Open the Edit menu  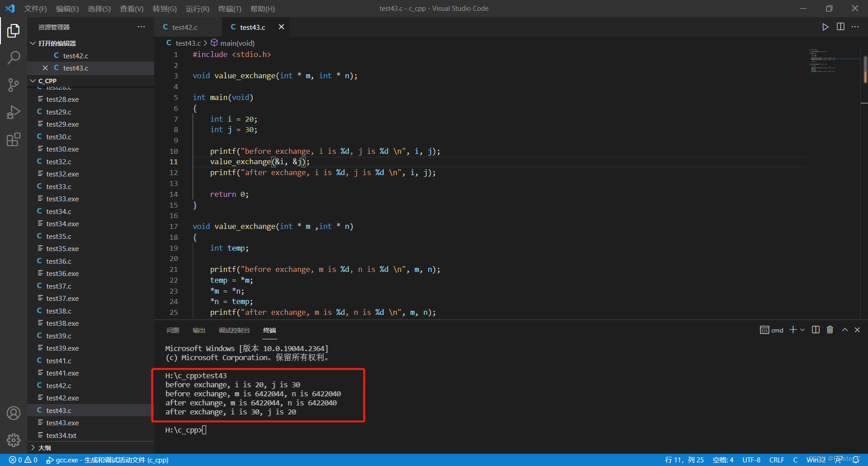(67, 9)
